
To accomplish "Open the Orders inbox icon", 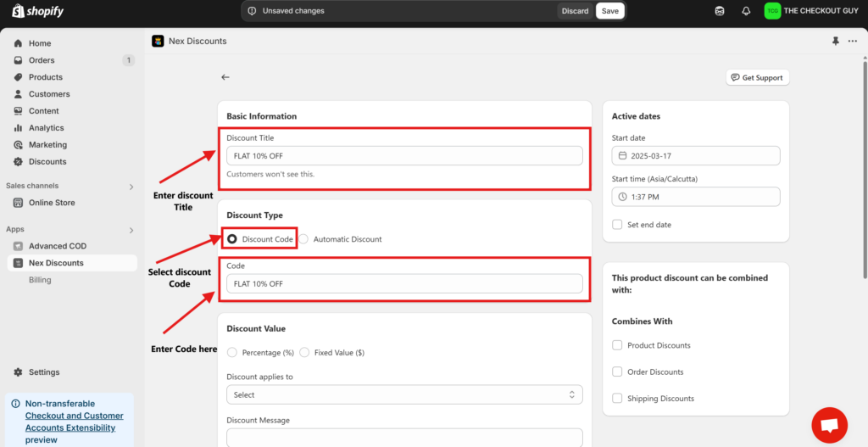I will point(19,60).
